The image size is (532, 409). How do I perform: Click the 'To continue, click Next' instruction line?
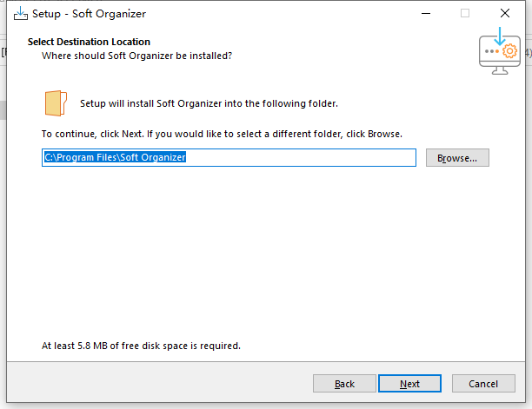click(222, 134)
